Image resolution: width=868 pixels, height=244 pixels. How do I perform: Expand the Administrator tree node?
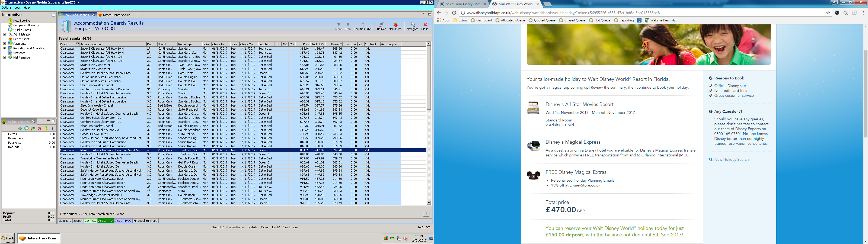(x=4, y=34)
